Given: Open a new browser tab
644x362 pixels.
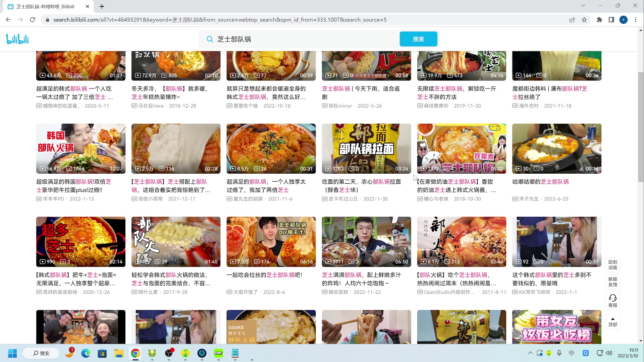Looking at the screenshot, I should 102,6.
